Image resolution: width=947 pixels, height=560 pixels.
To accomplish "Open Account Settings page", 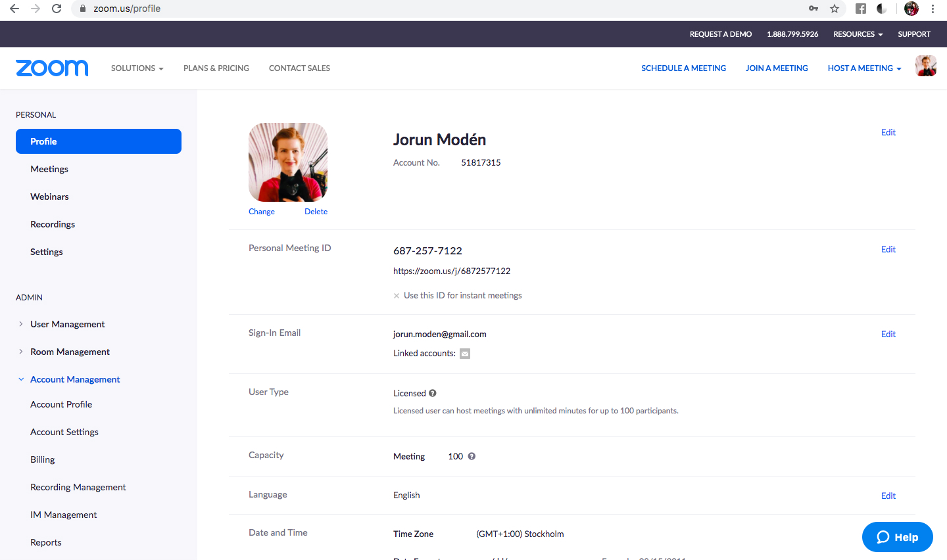I will (x=64, y=432).
